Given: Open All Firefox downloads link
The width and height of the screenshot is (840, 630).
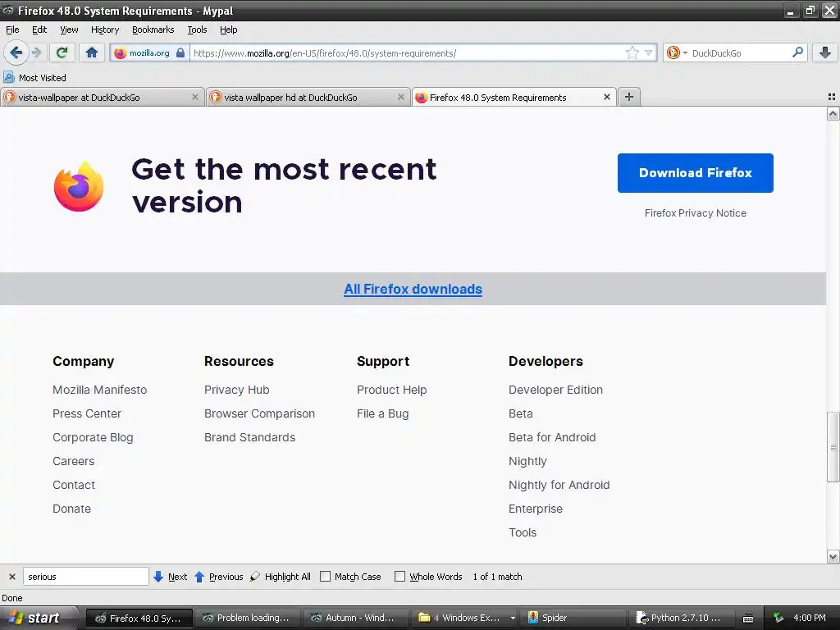Looking at the screenshot, I should 413,289.
